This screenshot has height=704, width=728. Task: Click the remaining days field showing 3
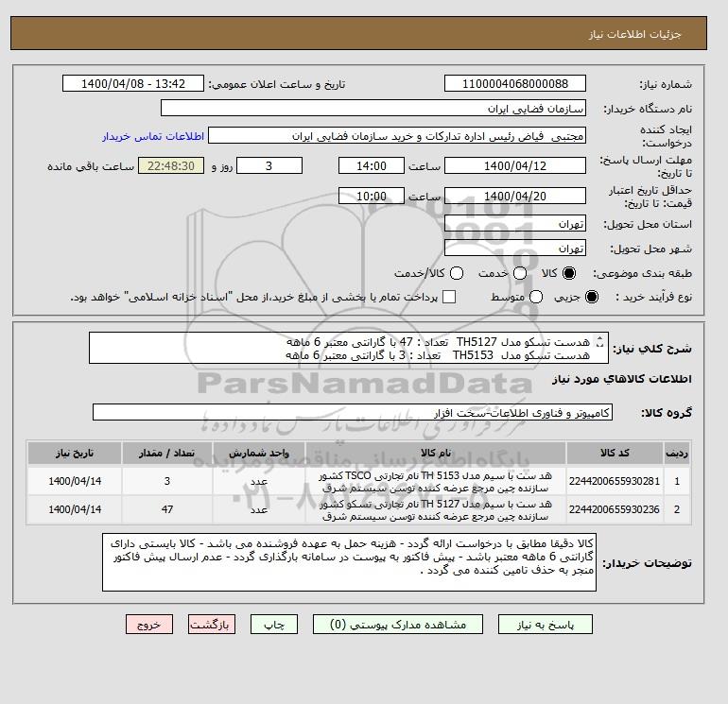pos(269,165)
